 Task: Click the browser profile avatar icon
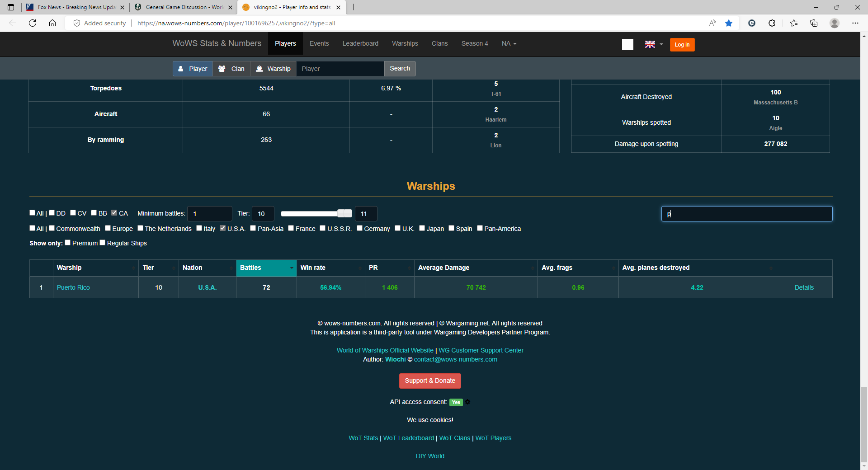[x=835, y=23]
